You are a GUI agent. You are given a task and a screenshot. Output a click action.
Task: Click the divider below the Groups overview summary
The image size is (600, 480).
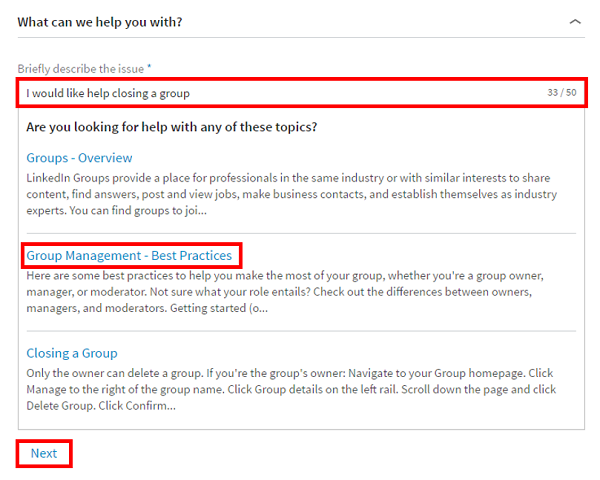click(300, 233)
